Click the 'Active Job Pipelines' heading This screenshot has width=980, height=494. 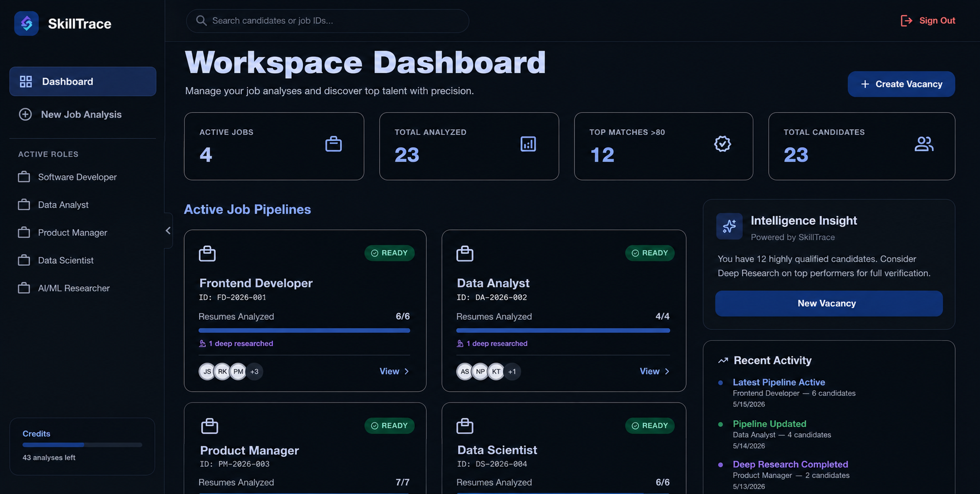[x=247, y=209]
